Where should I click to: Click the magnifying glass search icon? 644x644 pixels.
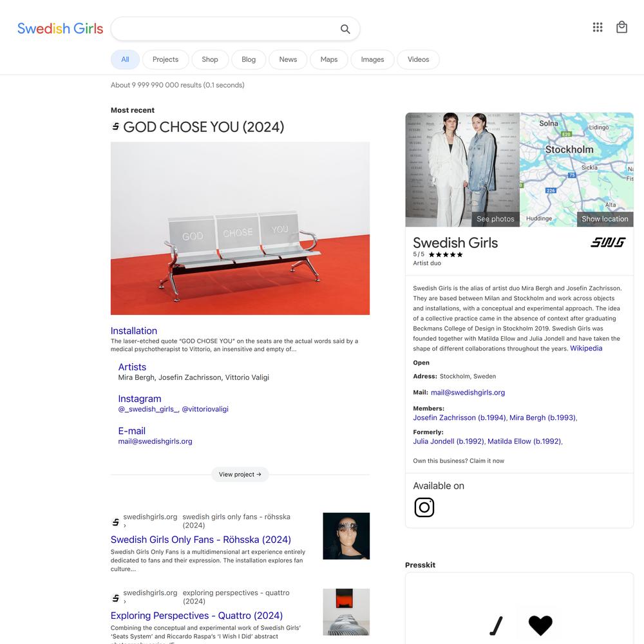(x=345, y=29)
